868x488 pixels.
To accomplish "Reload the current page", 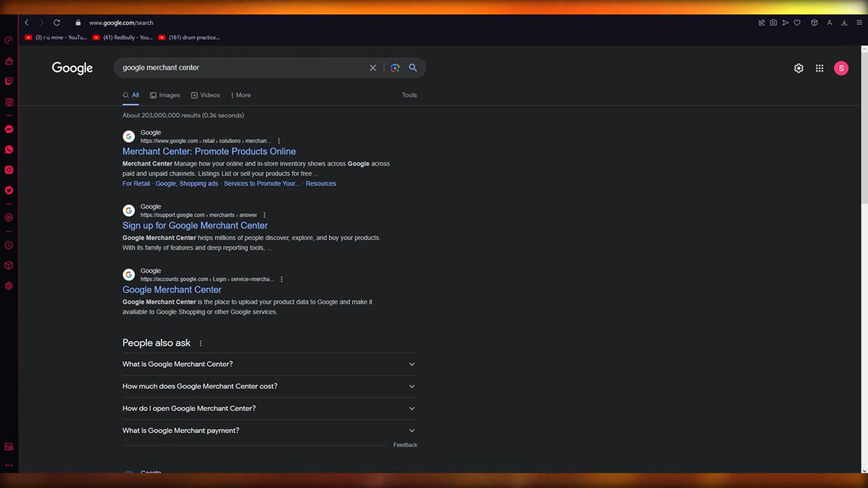I will coord(57,23).
